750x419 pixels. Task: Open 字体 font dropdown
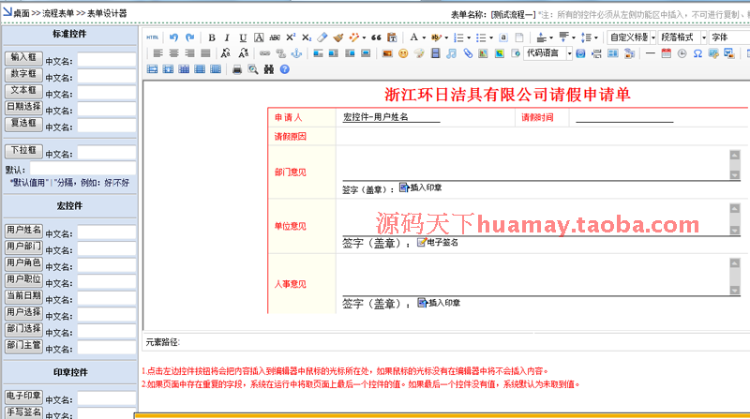[x=729, y=37]
